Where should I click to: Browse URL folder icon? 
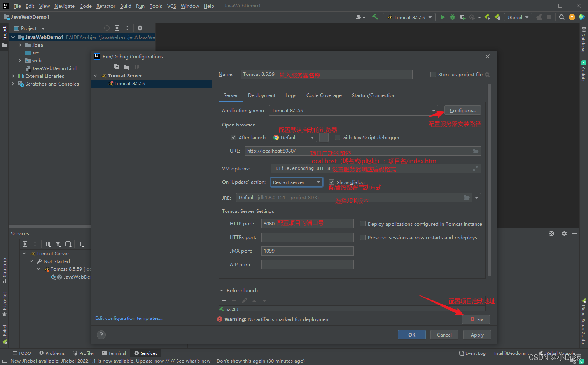click(x=475, y=151)
